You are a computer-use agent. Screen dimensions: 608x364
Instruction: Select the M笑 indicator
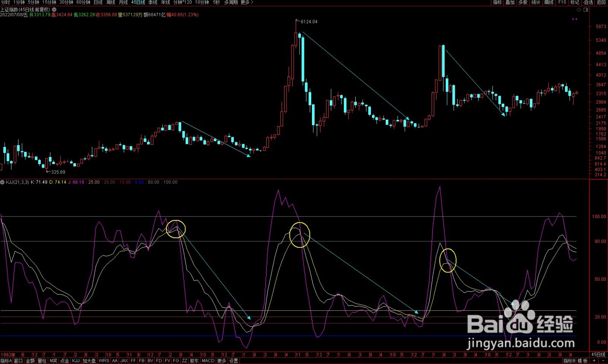pyautogui.click(x=53, y=361)
